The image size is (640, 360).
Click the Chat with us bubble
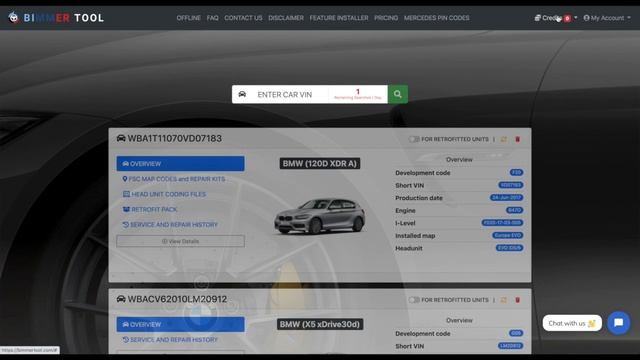pyautogui.click(x=572, y=323)
